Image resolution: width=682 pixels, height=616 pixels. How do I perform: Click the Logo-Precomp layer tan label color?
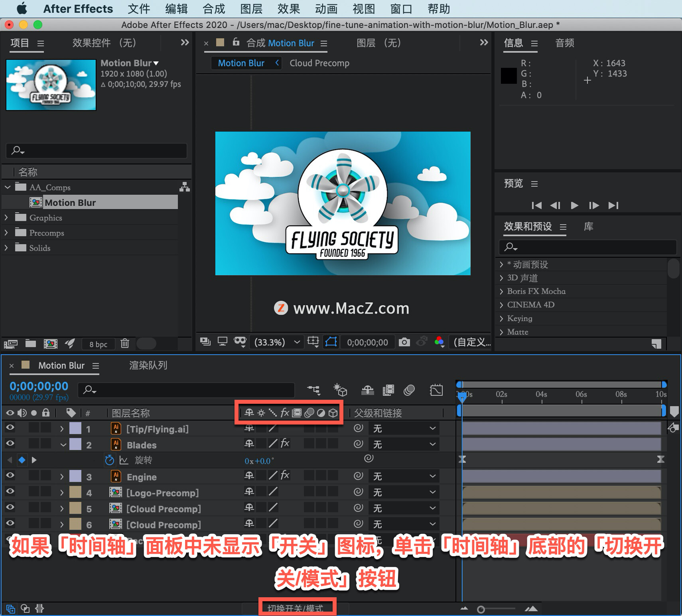point(75,492)
